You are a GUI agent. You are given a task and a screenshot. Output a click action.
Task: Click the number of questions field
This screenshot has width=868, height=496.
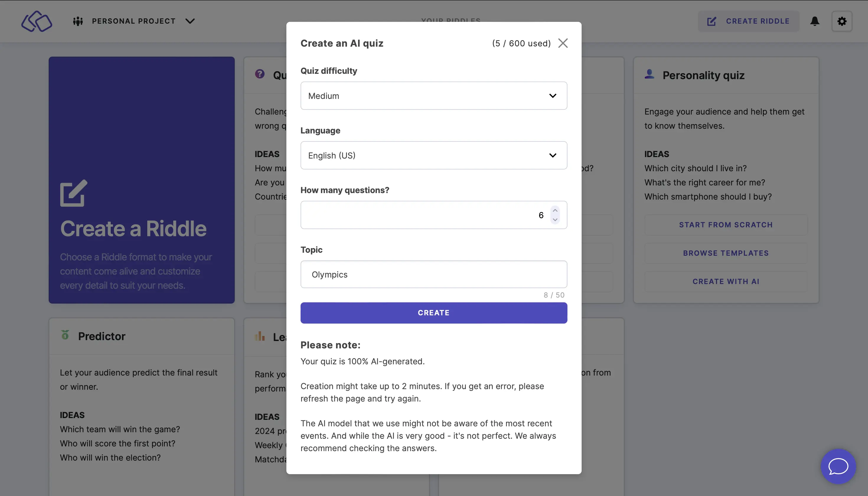pyautogui.click(x=434, y=215)
